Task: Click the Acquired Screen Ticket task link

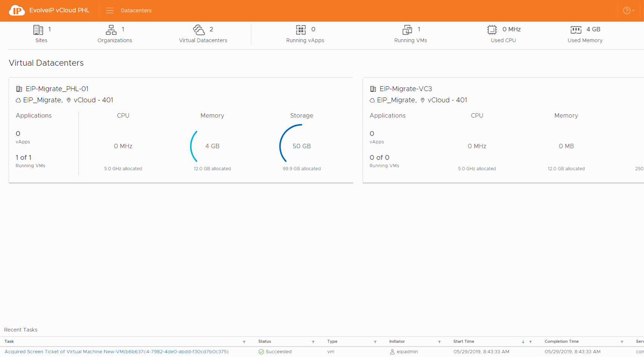Action: pyautogui.click(x=116, y=352)
